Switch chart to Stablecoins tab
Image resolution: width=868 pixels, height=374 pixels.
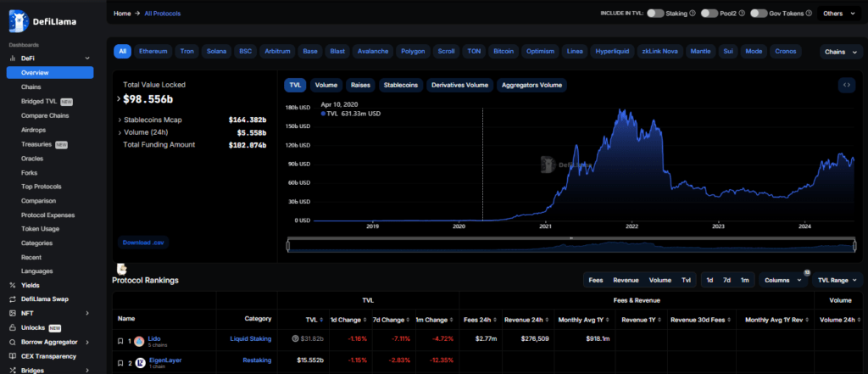tap(401, 85)
